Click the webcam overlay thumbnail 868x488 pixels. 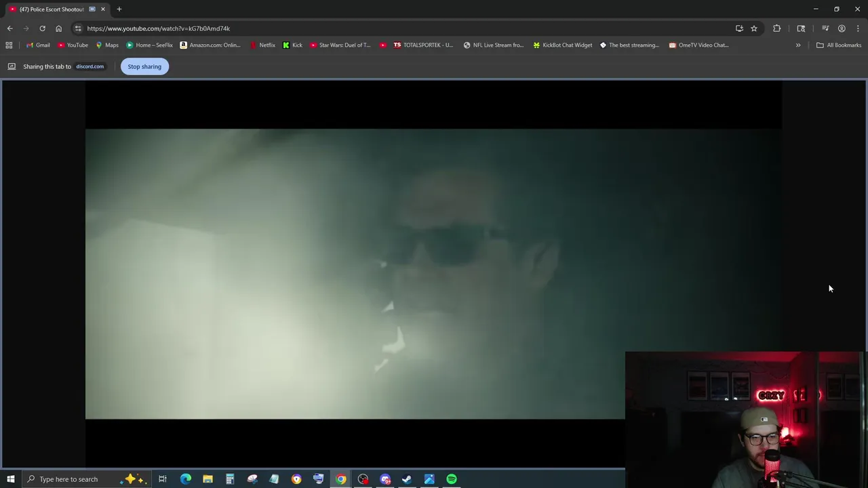(x=746, y=419)
